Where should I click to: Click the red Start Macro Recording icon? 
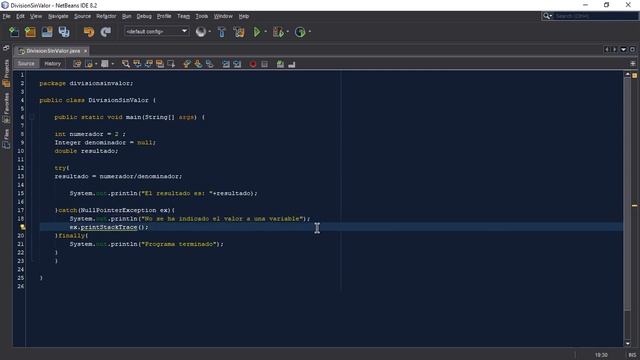253,64
